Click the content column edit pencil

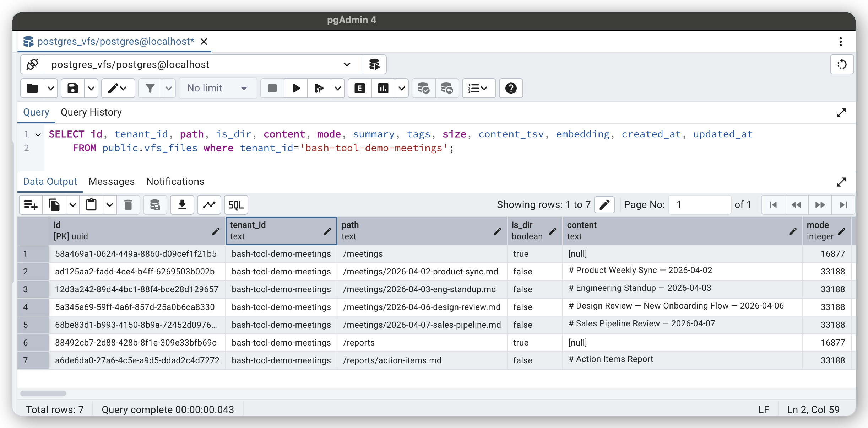tap(793, 231)
